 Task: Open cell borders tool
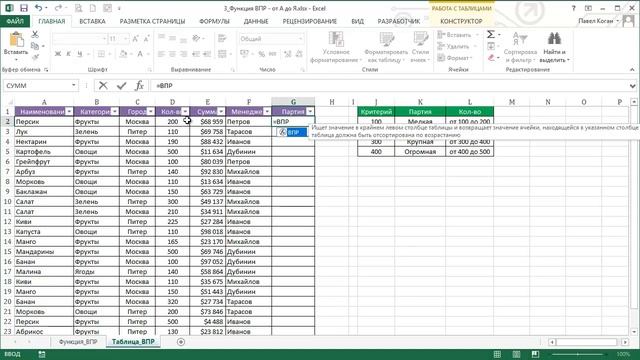tap(101, 54)
